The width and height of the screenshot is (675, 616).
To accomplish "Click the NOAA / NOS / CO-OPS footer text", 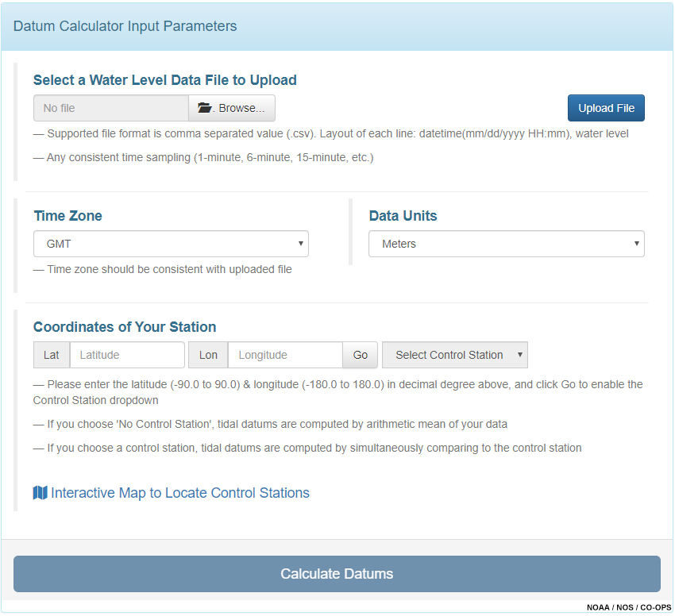I will click(629, 607).
